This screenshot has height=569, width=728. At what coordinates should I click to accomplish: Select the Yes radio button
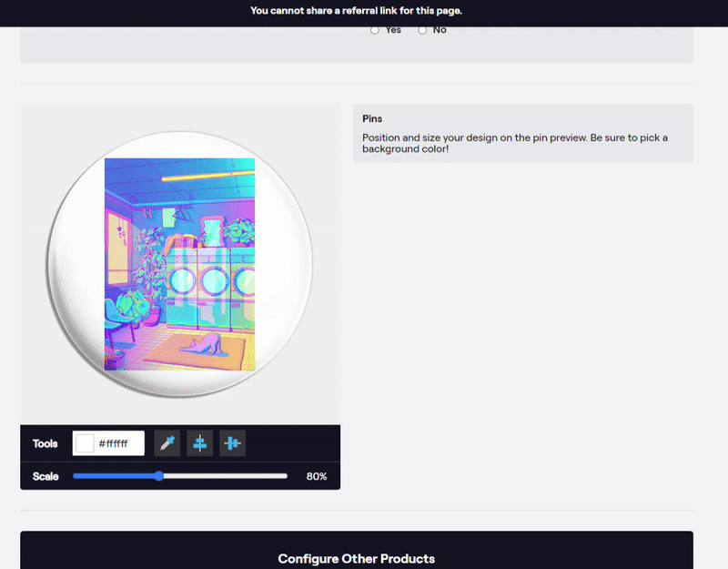coord(375,30)
